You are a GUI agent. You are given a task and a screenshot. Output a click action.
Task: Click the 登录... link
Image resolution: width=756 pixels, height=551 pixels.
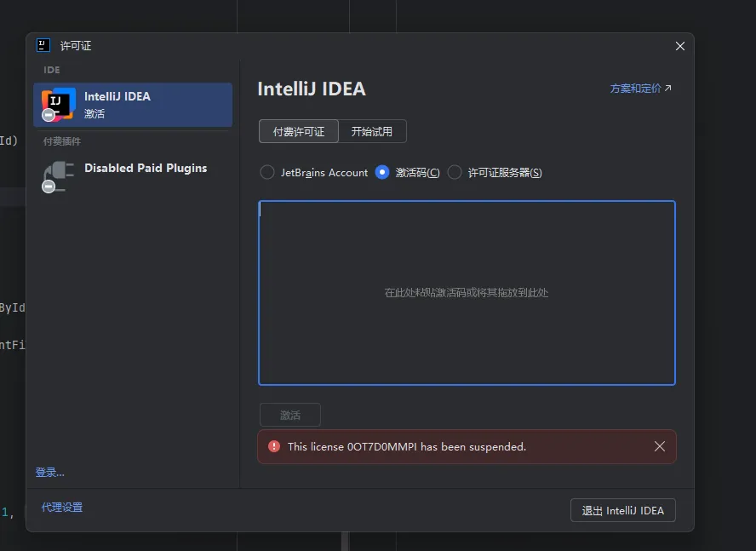[49, 473]
